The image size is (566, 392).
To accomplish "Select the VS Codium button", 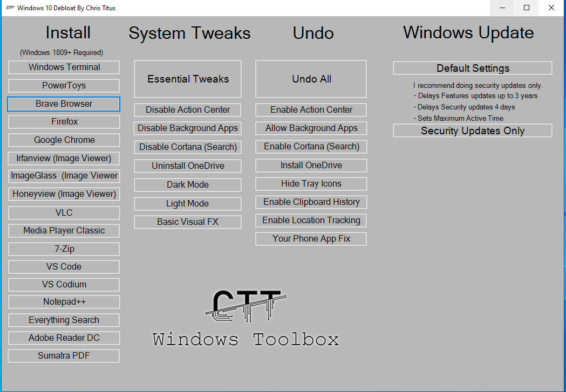I will 64,285.
